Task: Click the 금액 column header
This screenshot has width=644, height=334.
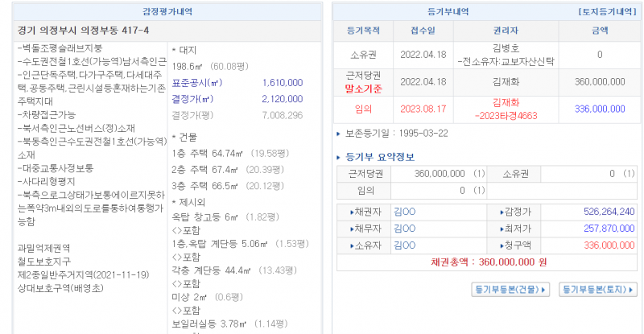Action: [x=600, y=31]
